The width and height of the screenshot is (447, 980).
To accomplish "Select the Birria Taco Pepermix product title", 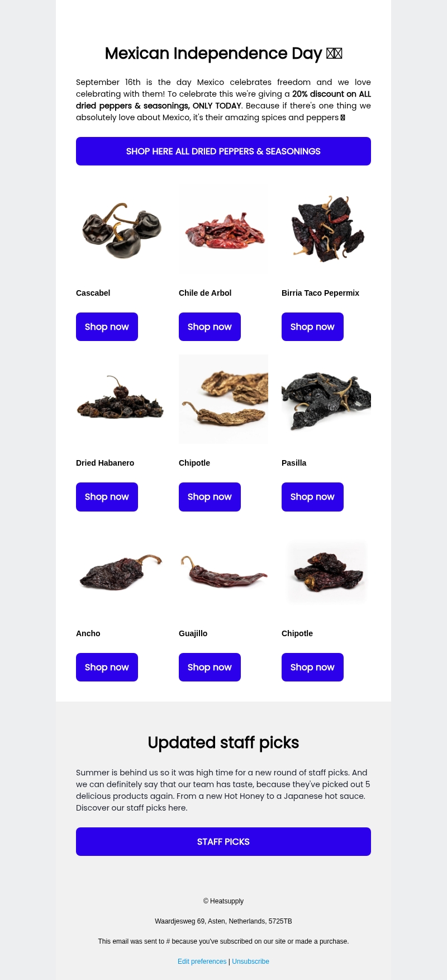I will click(320, 293).
